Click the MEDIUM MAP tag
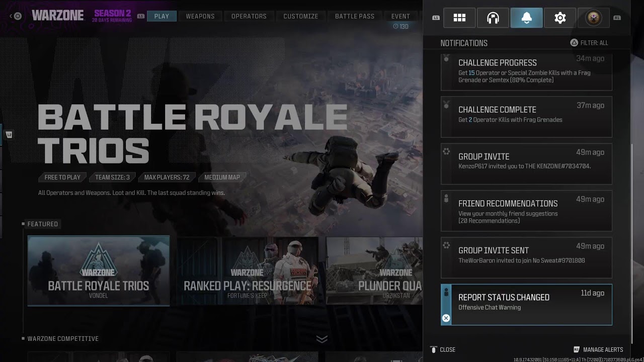The height and width of the screenshot is (362, 644). (x=222, y=177)
